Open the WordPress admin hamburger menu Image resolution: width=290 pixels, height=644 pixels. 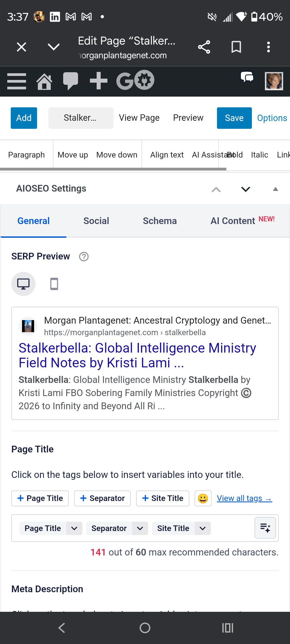point(16,81)
